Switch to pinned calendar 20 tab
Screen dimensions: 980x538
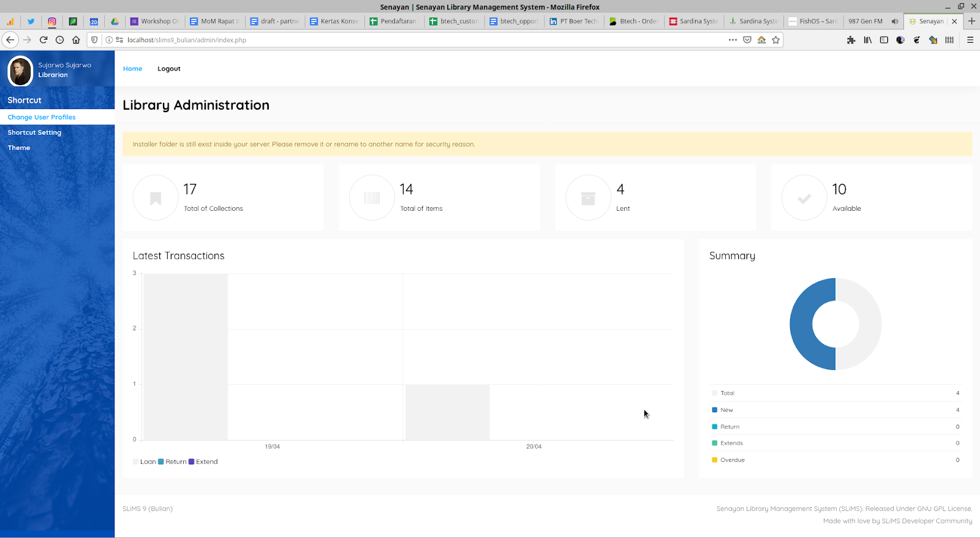94,21
